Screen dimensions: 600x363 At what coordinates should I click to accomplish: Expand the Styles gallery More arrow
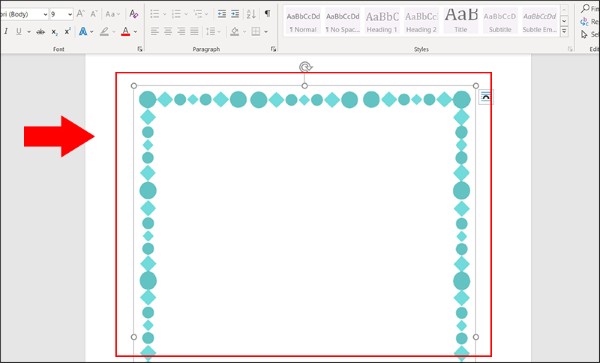pos(564,32)
